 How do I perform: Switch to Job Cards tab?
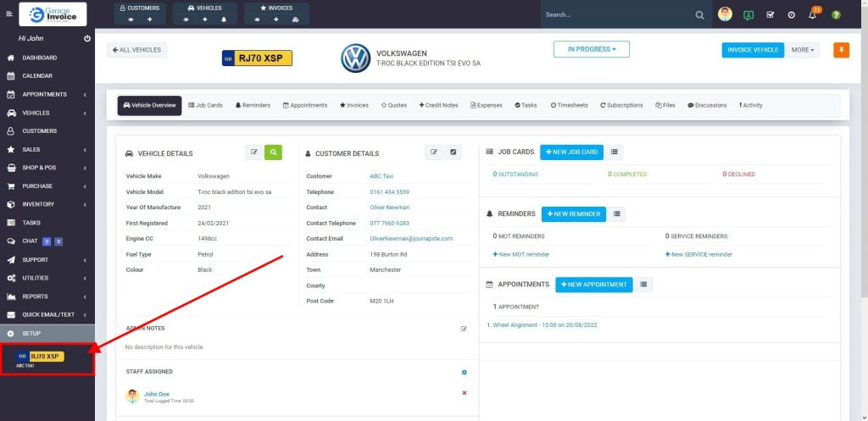pos(205,105)
